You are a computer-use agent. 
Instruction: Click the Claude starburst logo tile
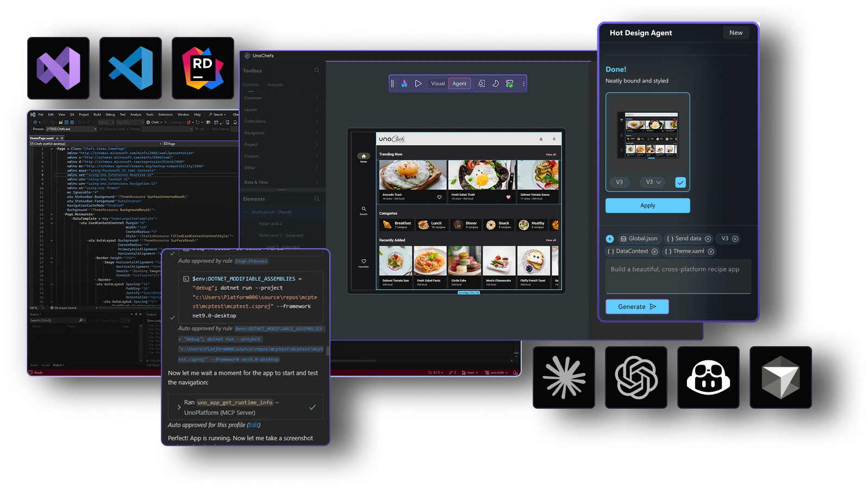coord(564,377)
